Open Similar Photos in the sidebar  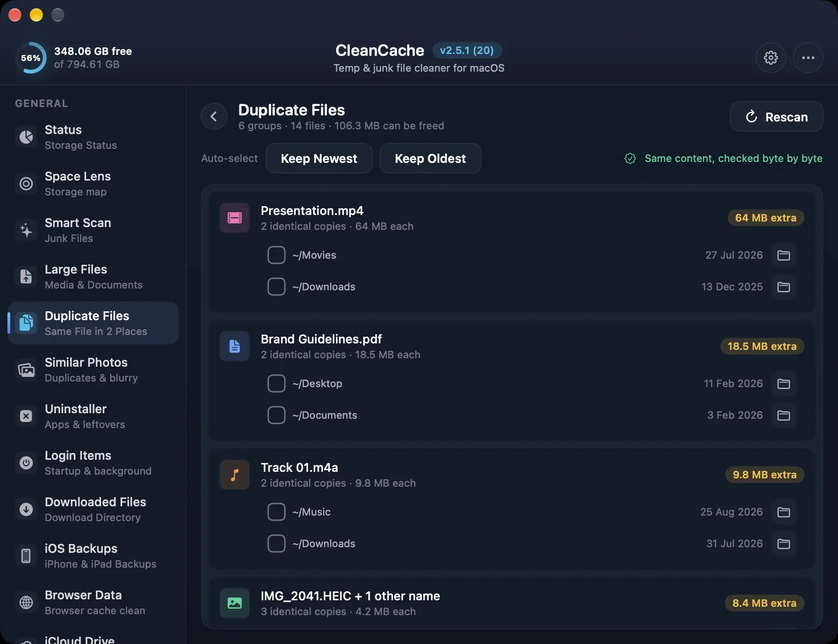[93, 369]
